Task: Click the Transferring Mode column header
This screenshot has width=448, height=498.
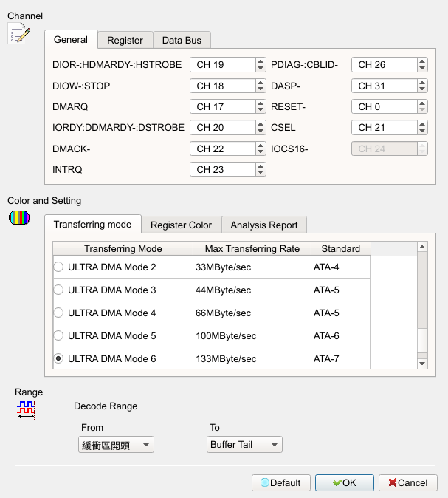Action: pyautogui.click(x=123, y=248)
